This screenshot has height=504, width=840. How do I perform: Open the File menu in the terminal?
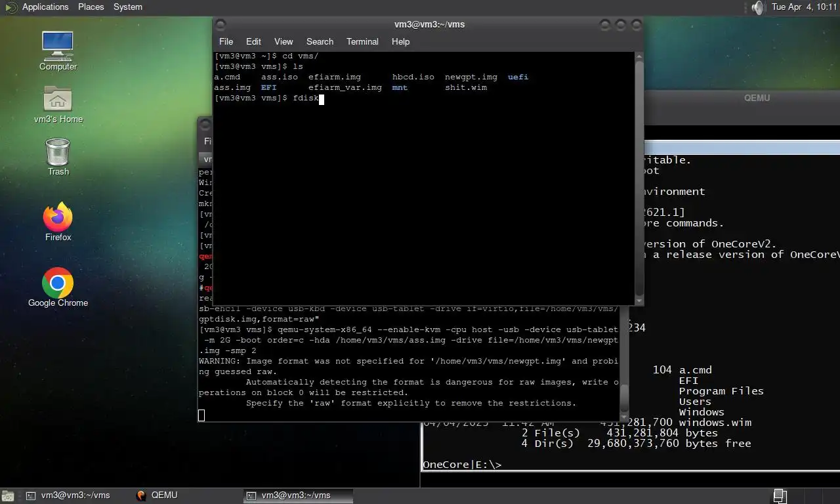[226, 41]
